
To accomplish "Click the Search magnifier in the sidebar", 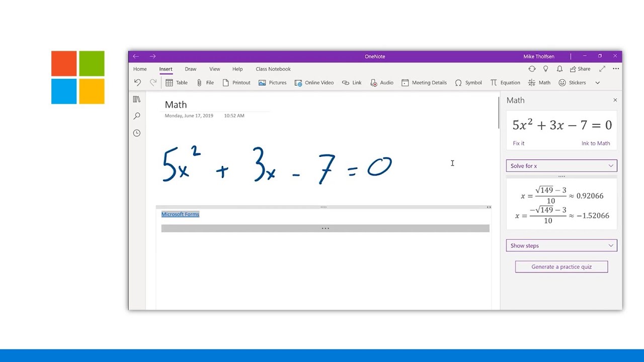I will (137, 116).
